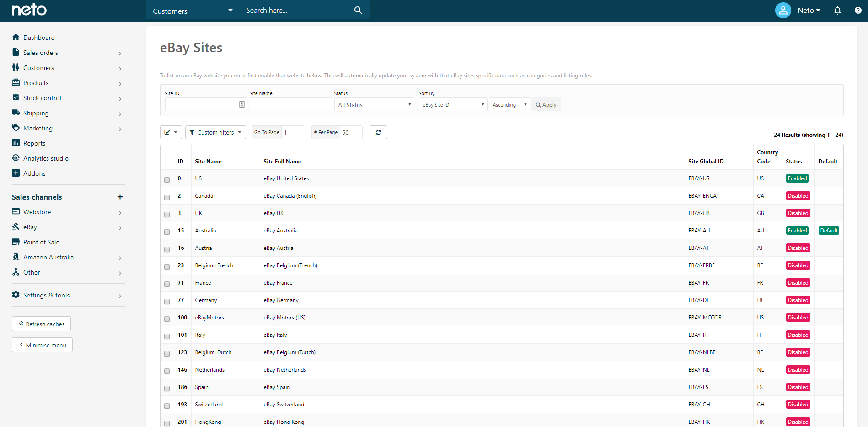Click the Sales orders document icon
Screen dimensions: 868x427
pos(16,52)
